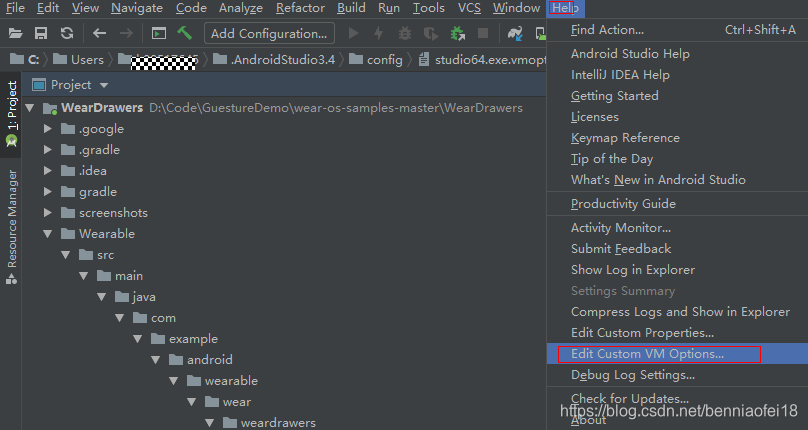Navigate back with the left arrow icon
The width and height of the screenshot is (808, 430).
99,34
